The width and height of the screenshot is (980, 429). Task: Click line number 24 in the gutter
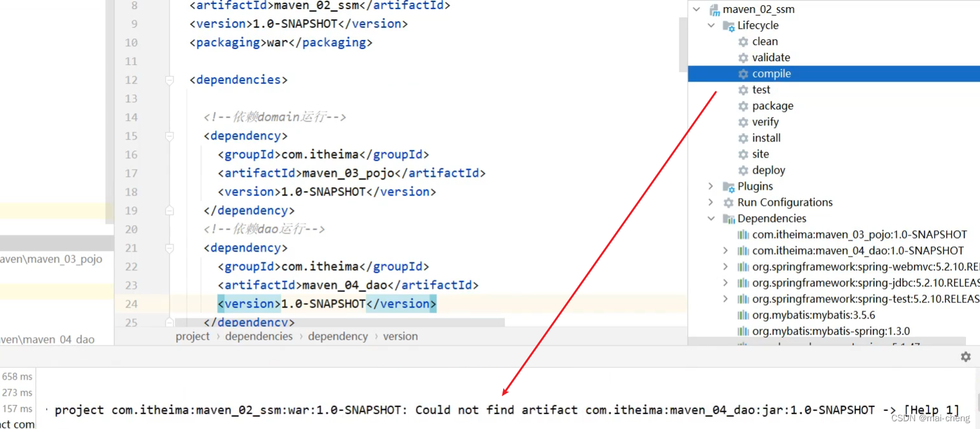click(131, 304)
